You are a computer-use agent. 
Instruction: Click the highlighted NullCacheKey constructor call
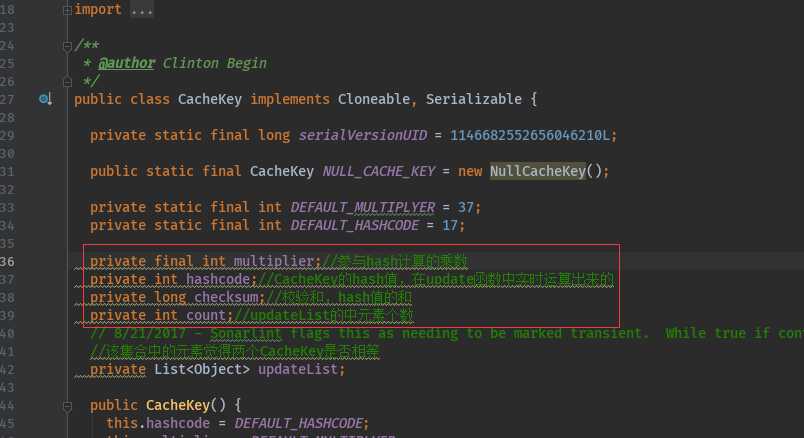(537, 171)
